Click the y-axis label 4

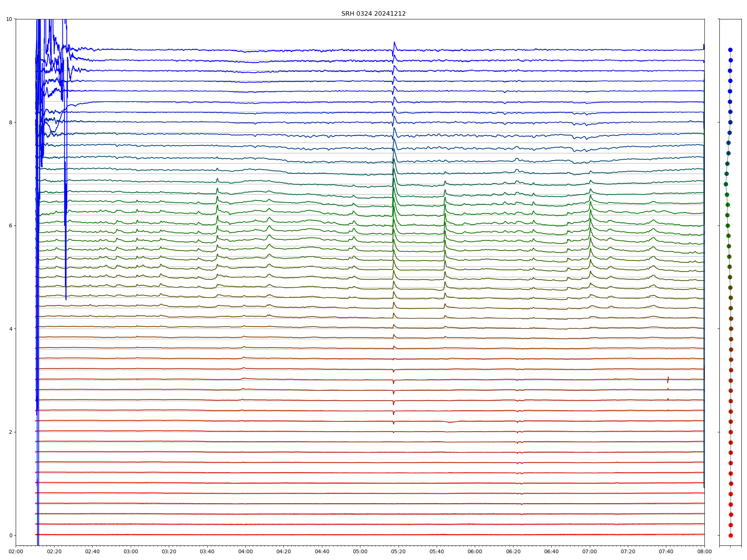pyautogui.click(x=10, y=329)
